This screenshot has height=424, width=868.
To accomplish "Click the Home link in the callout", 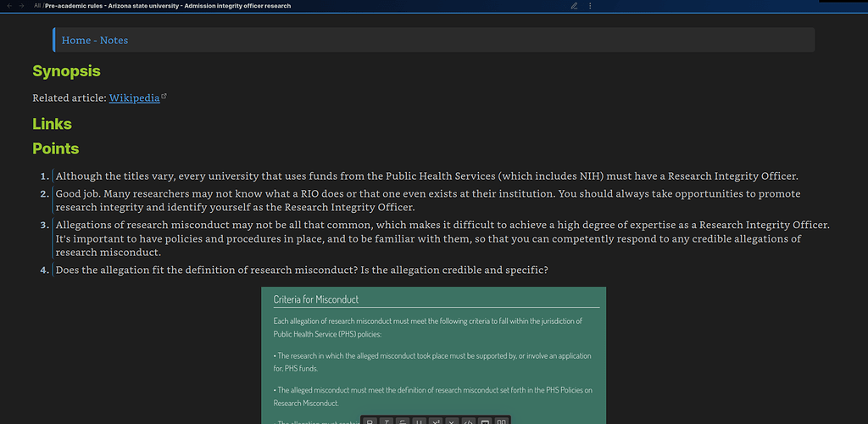I will click(75, 40).
